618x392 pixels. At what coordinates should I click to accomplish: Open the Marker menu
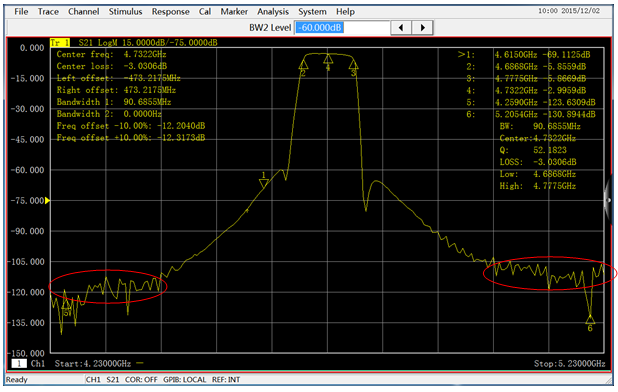point(234,12)
